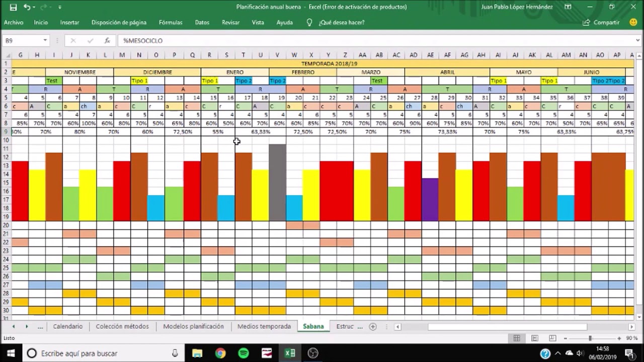This screenshot has height=362, width=644.
Task: Click previous sheet navigation arrow
Action: click(x=13, y=326)
